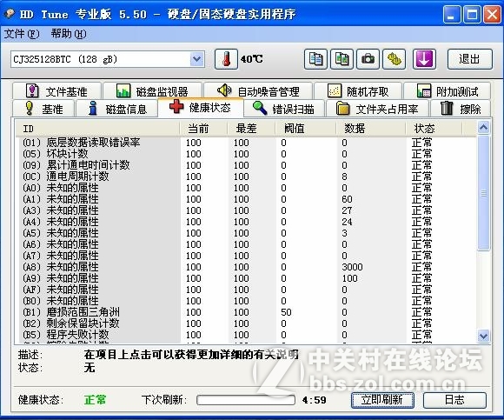The image size is (504, 420).
Task: Select the (A3) 未知的属性 row
Action: click(246, 210)
